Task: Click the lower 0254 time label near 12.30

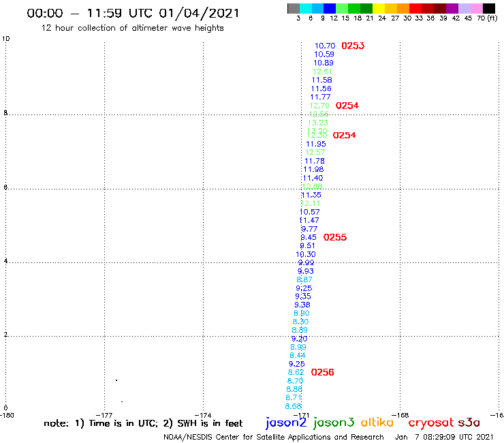Action: tap(344, 135)
